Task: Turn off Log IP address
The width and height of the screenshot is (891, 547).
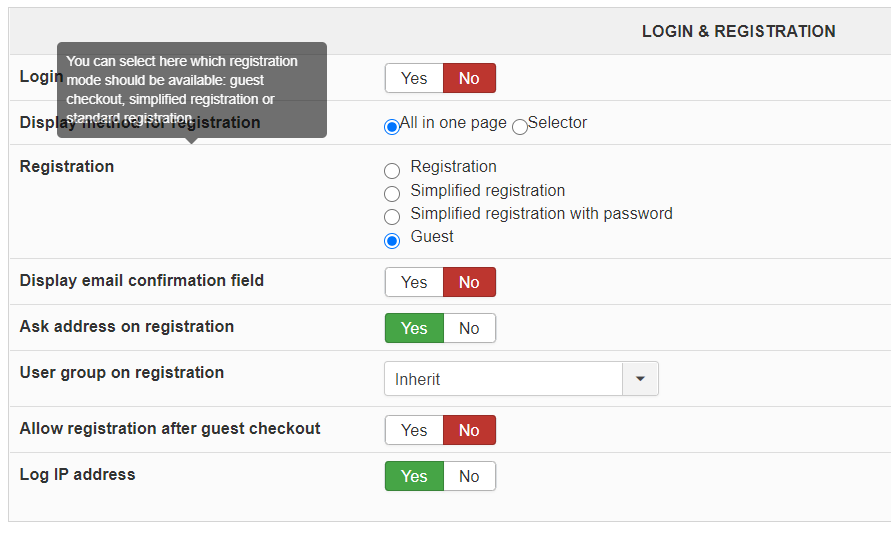Action: tap(469, 476)
